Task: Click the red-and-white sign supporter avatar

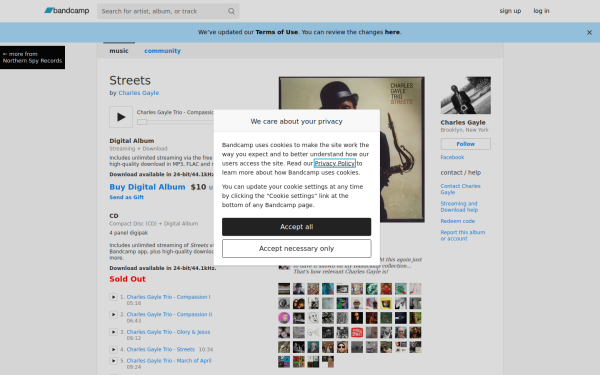Action: click(357, 333)
